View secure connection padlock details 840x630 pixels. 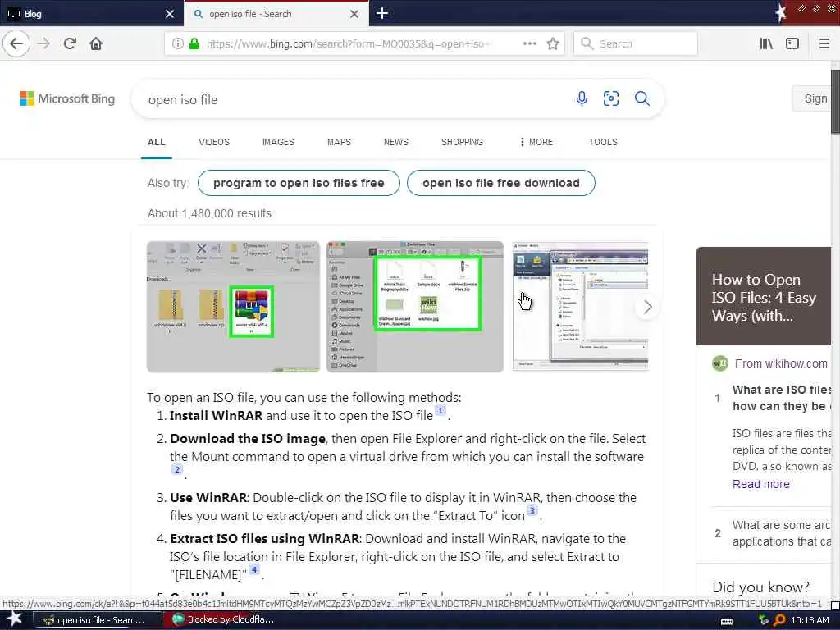194,44
